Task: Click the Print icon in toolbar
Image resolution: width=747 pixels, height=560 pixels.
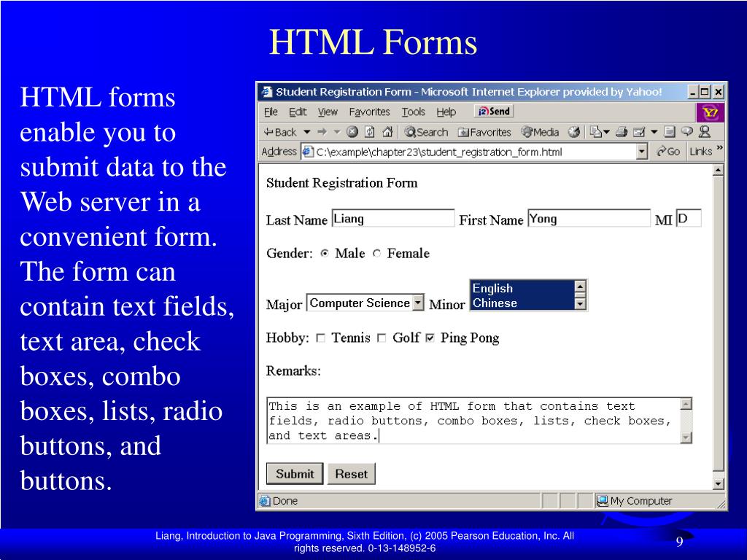Action: click(621, 132)
